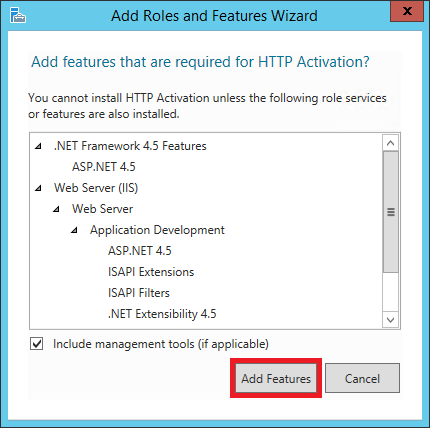Select the Application Development label
This screenshot has width=430, height=428.
point(157,230)
